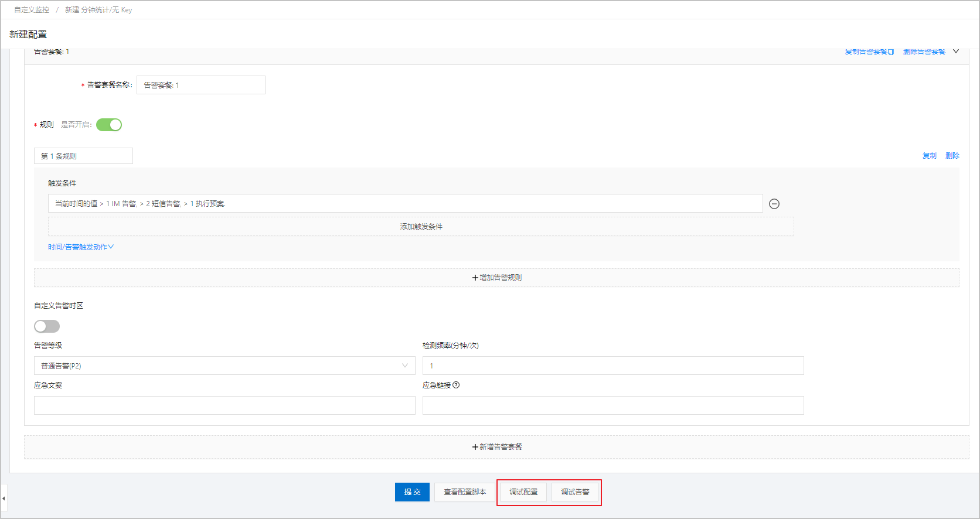Focus the 应急链接 input field

coord(613,405)
